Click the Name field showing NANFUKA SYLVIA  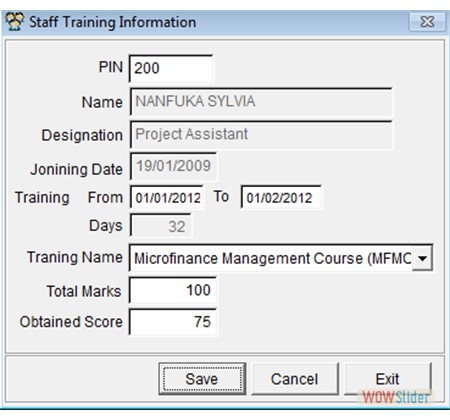261,102
